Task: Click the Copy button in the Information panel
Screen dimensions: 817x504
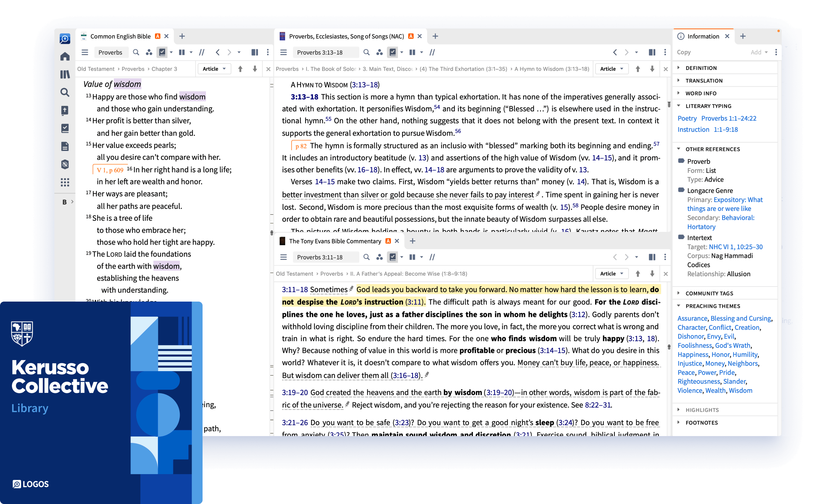Action: (683, 52)
